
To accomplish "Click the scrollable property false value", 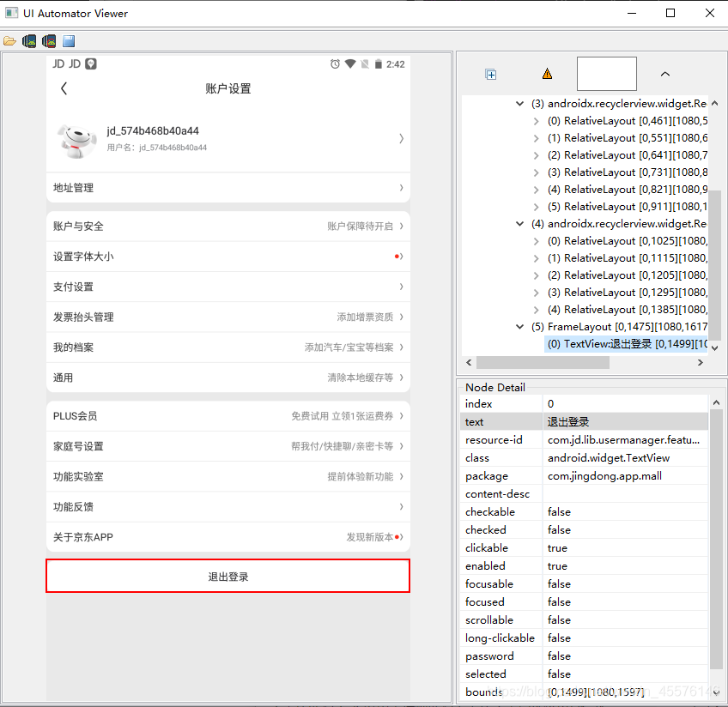I will 625,619.
